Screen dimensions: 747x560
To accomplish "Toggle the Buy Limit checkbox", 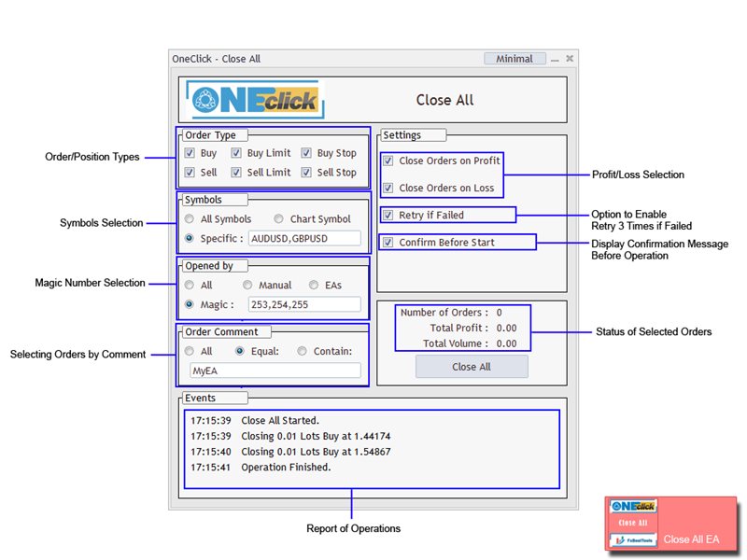I will 236,153.
